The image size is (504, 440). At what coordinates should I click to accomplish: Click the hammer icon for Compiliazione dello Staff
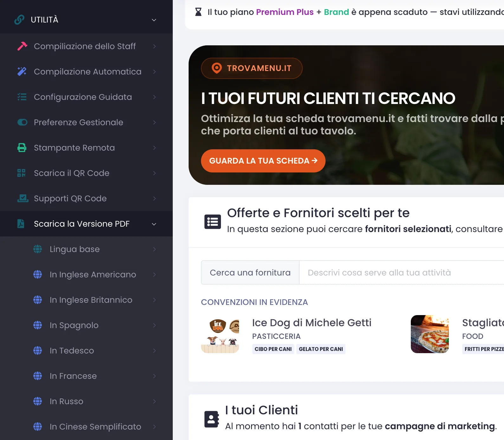pos(22,46)
